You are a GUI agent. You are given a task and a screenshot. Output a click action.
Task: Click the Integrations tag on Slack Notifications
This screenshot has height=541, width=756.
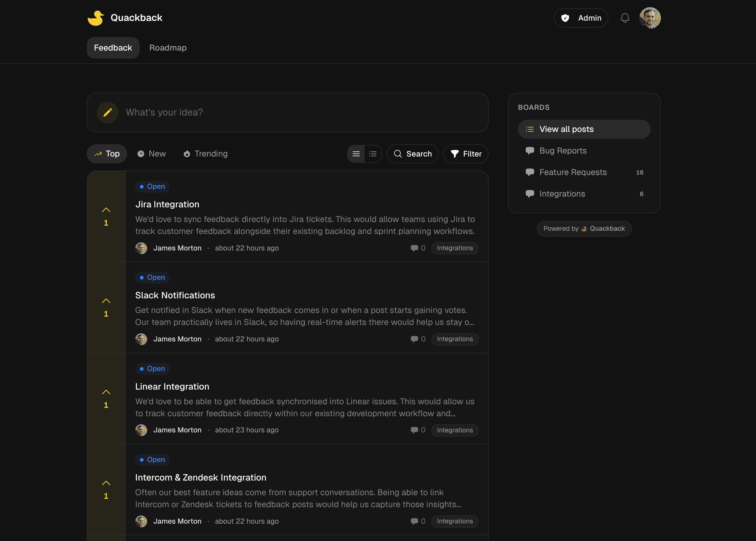(x=455, y=339)
